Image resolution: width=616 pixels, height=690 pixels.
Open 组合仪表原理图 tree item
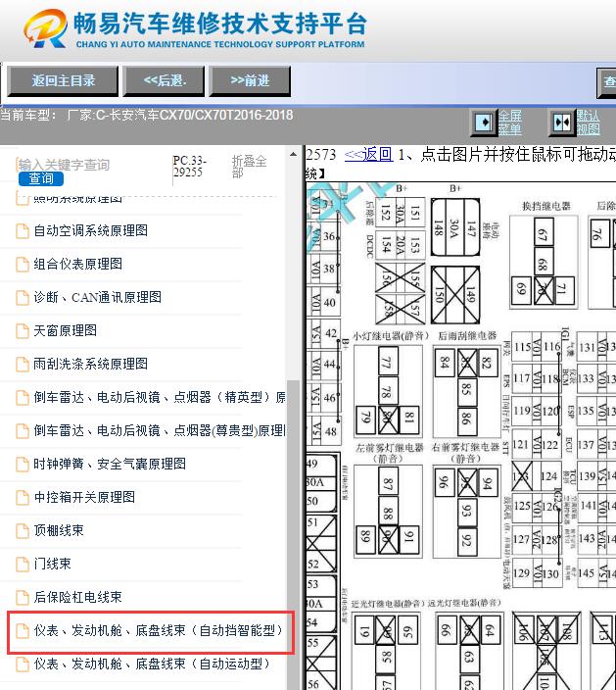[x=77, y=264]
